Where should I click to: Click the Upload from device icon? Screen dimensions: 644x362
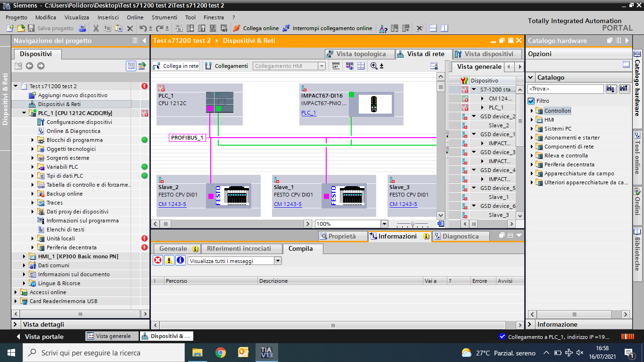coord(201,28)
